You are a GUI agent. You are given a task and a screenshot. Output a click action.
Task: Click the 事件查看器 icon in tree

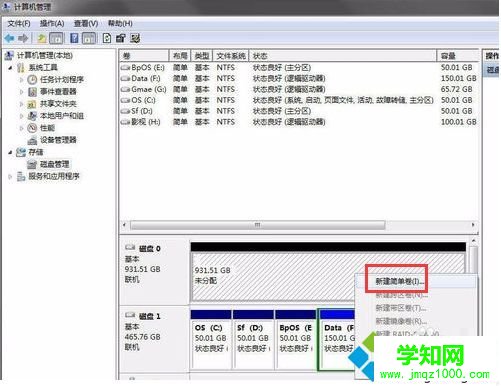(32, 92)
